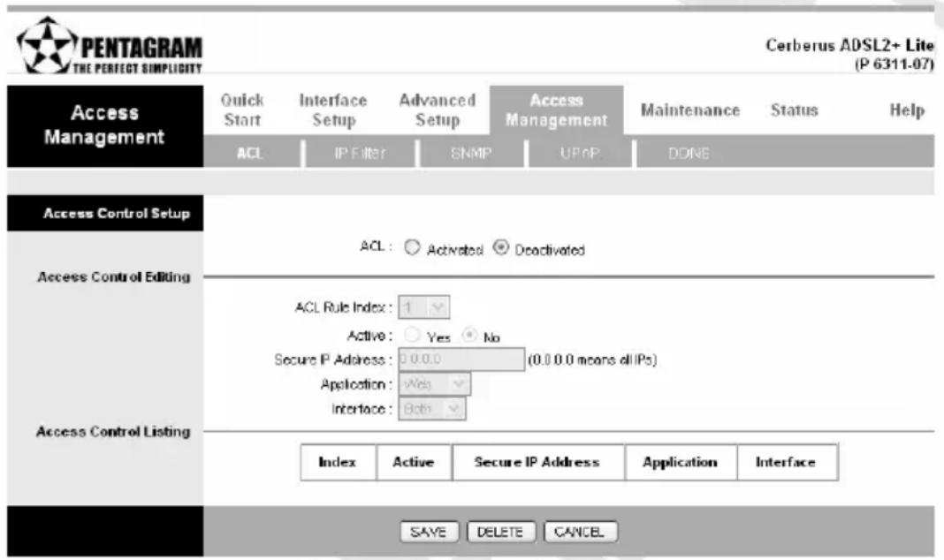This screenshot has height=560, width=944.
Task: Open the Help tab
Action: point(907,110)
